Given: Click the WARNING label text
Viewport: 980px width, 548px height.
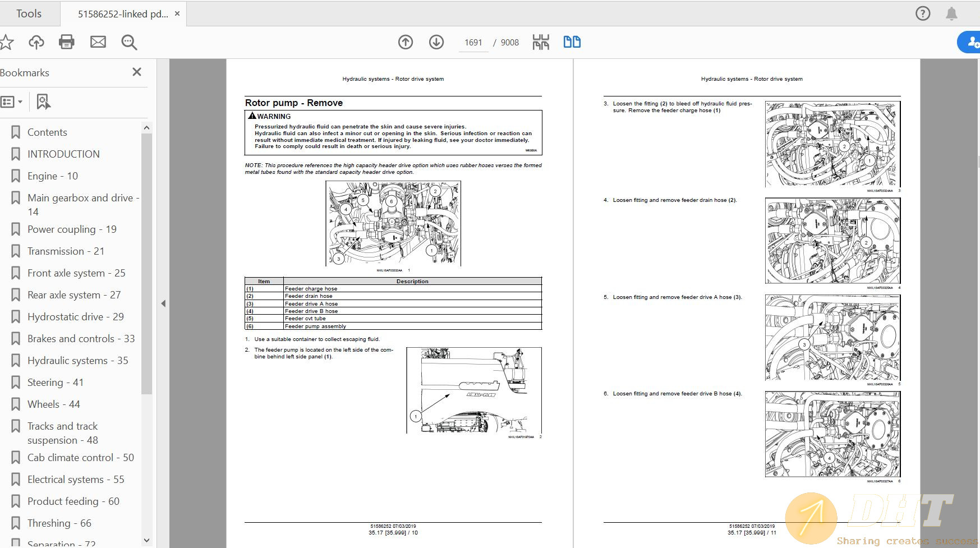Looking at the screenshot, I should click(x=274, y=117).
